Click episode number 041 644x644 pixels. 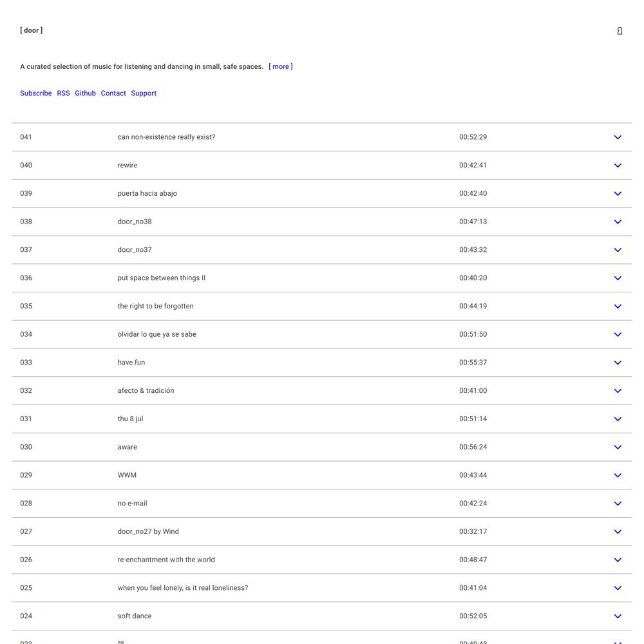pyautogui.click(x=26, y=137)
